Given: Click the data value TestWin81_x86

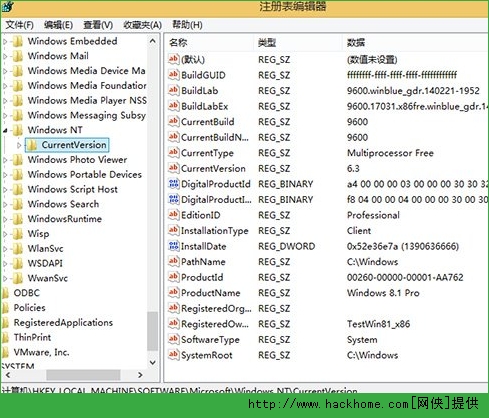Looking at the screenshot, I should point(378,324).
